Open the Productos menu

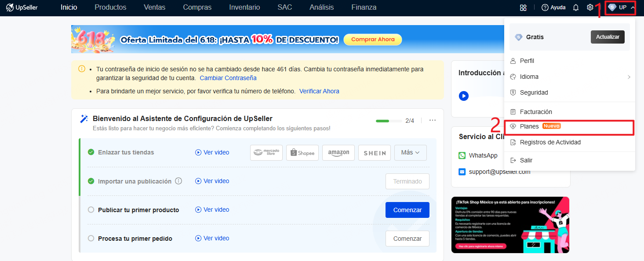coord(110,7)
